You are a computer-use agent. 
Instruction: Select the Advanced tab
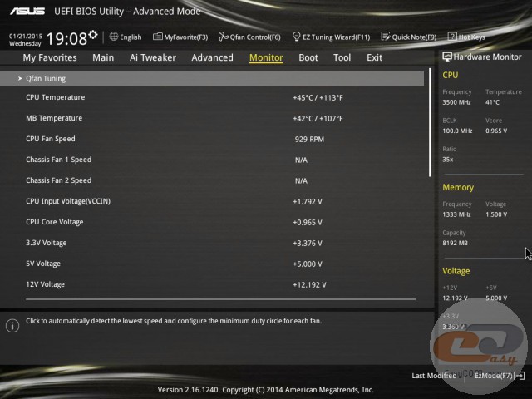pos(213,57)
